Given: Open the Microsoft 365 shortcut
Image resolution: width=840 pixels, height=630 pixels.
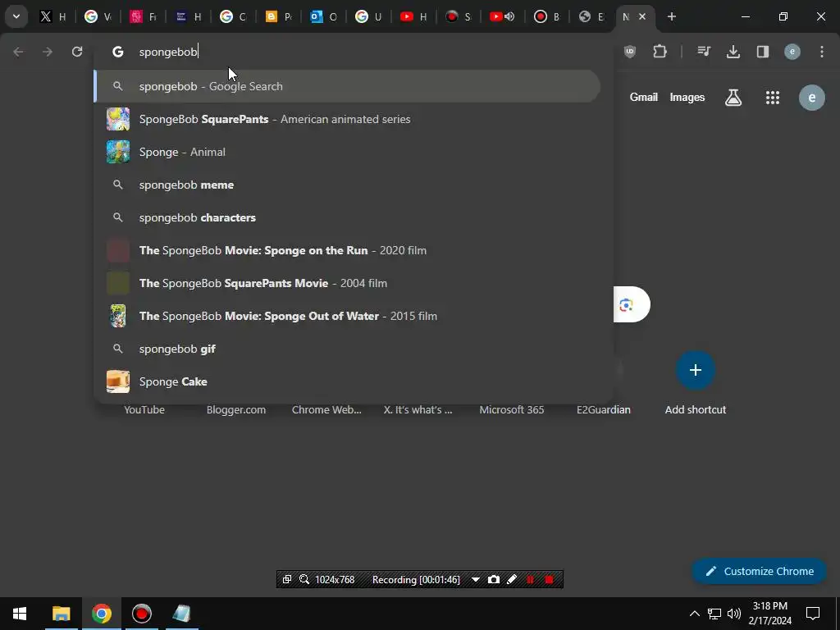Looking at the screenshot, I should (512, 409).
